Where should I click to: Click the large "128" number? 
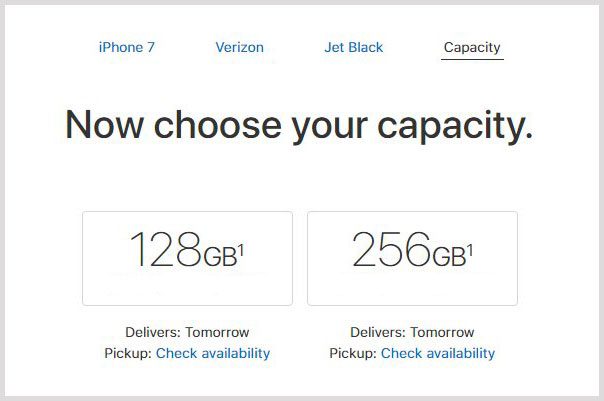pyautogui.click(x=166, y=250)
